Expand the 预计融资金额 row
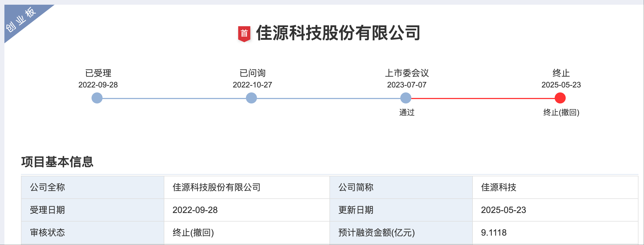The width and height of the screenshot is (644, 245). tap(376, 233)
